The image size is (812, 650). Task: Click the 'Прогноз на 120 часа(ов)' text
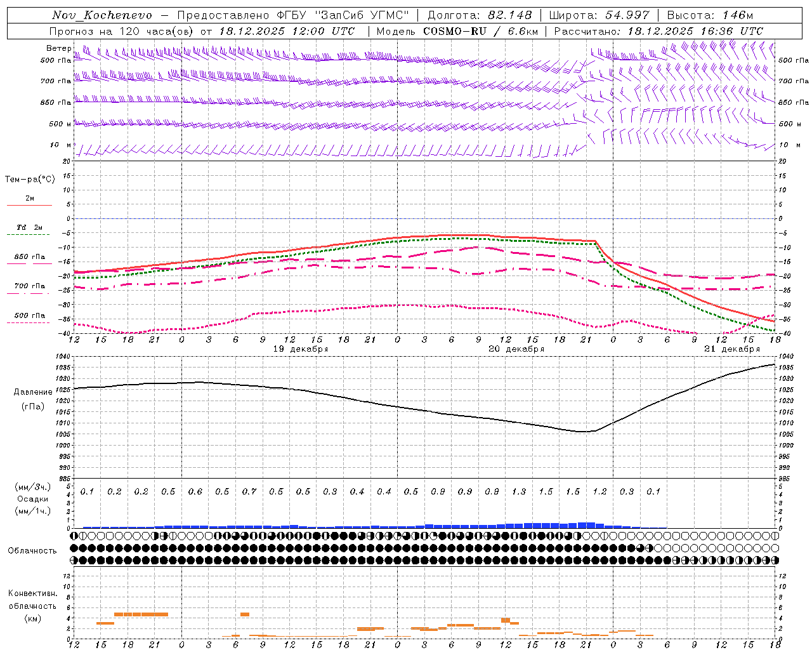(x=122, y=31)
